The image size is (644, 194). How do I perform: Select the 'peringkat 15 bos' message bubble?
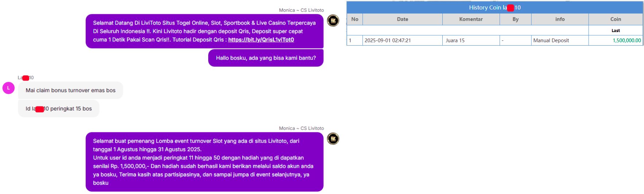tap(59, 109)
